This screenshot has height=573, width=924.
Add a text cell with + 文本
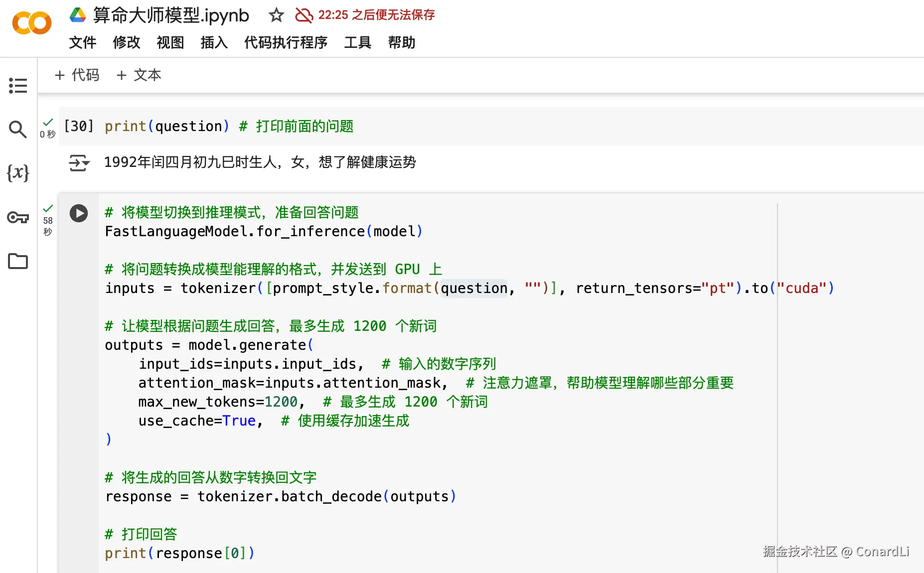coord(139,75)
